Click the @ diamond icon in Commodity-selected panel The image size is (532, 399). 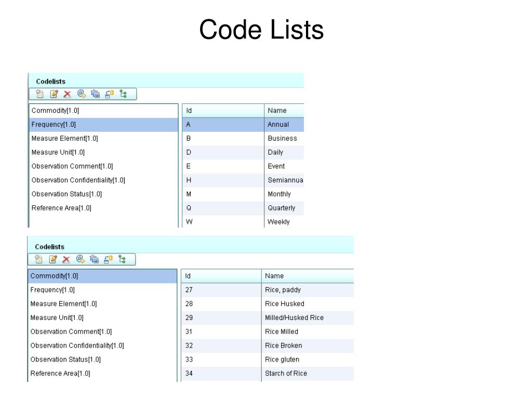pyautogui.click(x=81, y=259)
